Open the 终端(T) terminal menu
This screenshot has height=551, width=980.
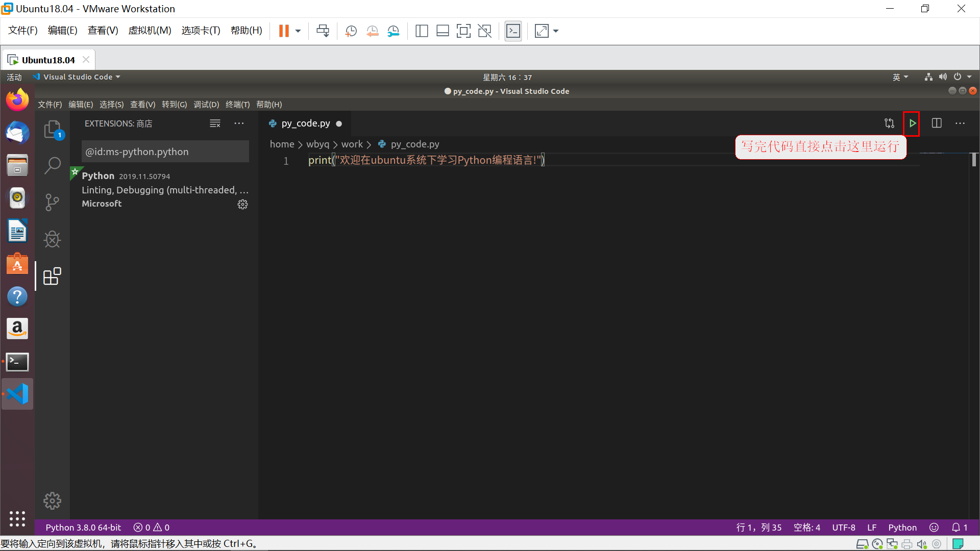(x=237, y=105)
